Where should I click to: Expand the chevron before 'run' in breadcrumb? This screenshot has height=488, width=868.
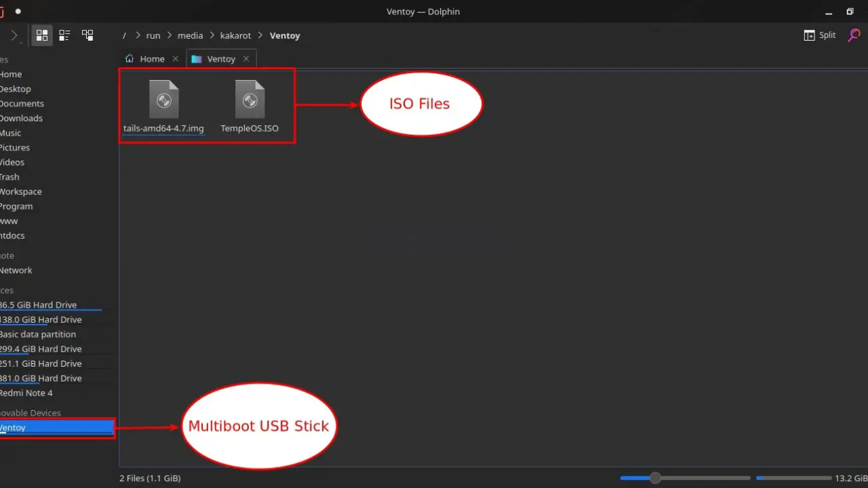pyautogui.click(x=138, y=35)
